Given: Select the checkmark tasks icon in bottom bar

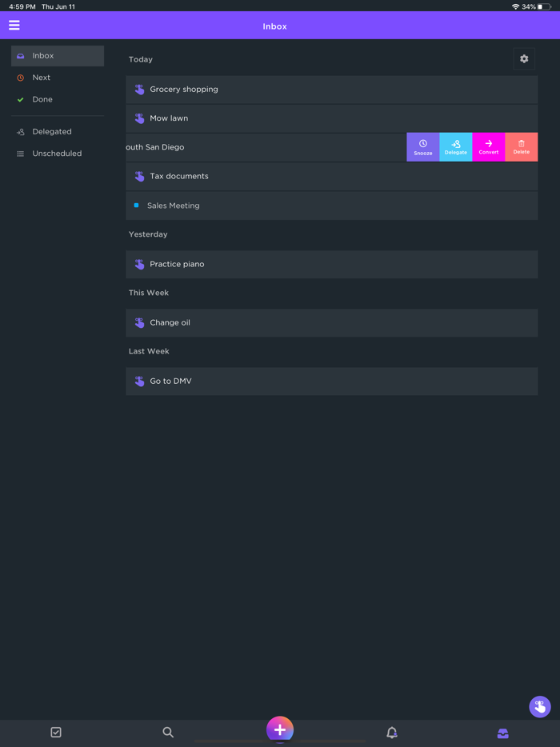Looking at the screenshot, I should coord(56,732).
